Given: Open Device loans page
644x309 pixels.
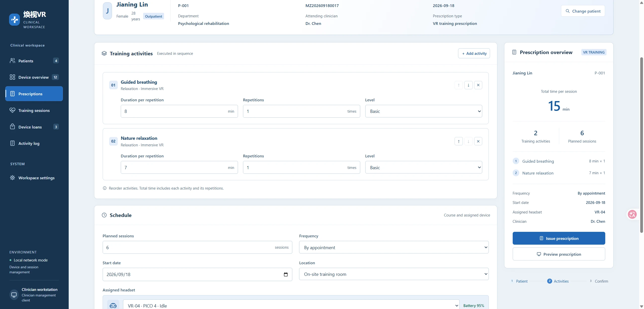Looking at the screenshot, I should point(34,127).
